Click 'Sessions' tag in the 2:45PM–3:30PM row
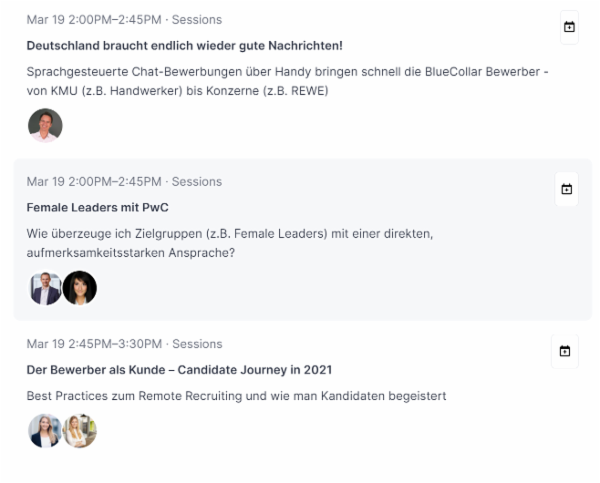The height and width of the screenshot is (483, 600). (x=197, y=344)
